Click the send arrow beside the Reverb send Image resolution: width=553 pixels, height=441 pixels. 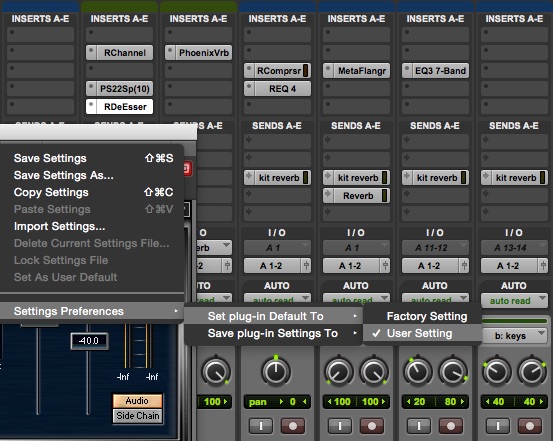pyautogui.click(x=328, y=194)
